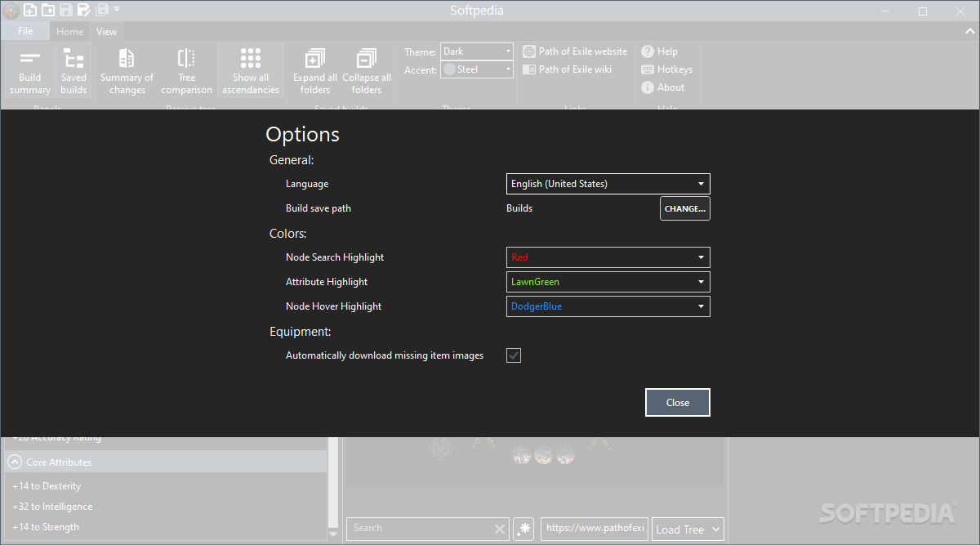Viewport: 980px width, 545px height.
Task: Select +14 to Dexterity row
Action: [x=165, y=486]
